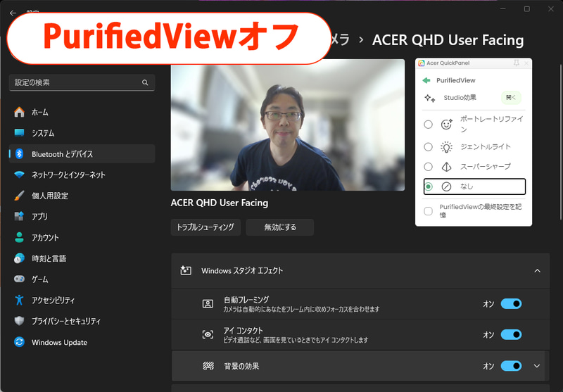
Task: Click the 設定の検索 search field
Action: (82, 82)
